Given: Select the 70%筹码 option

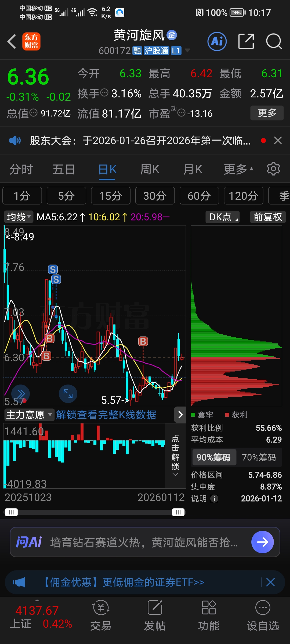Looking at the screenshot, I should pyautogui.click(x=259, y=457).
